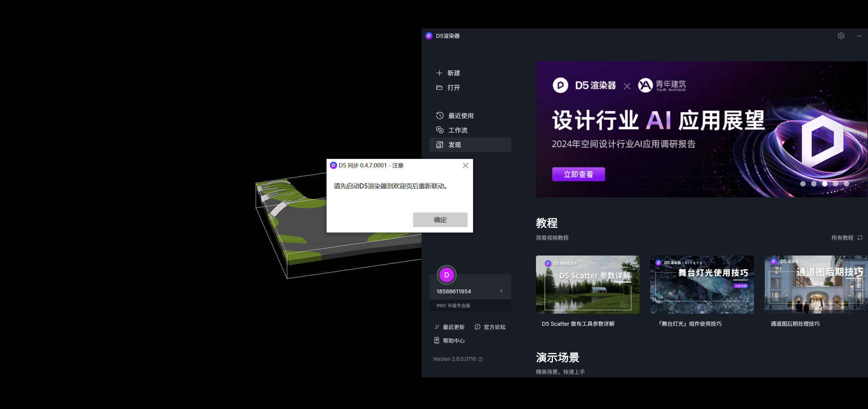This screenshot has height=409, width=868.
Task: Click the plus icon beside 新建
Action: (439, 73)
